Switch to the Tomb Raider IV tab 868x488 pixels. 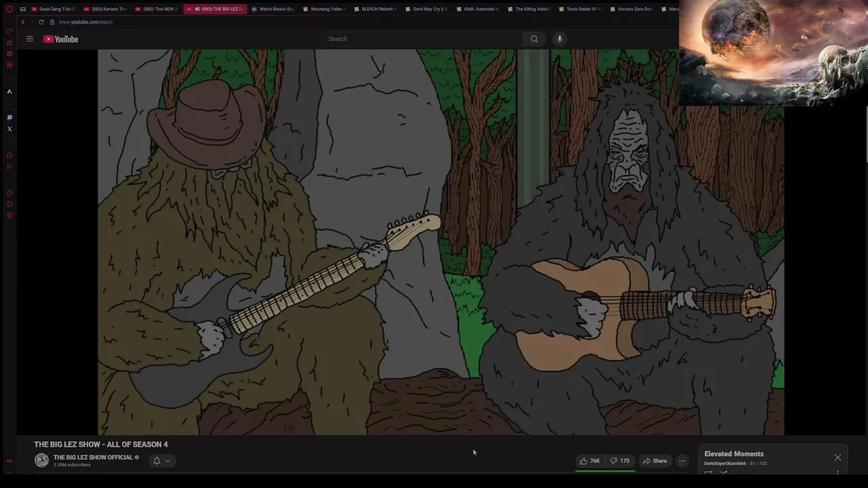(580, 9)
